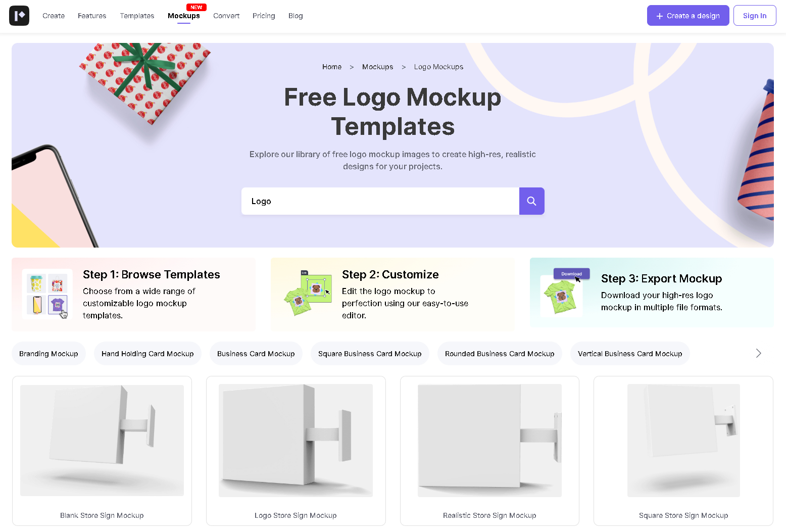This screenshot has height=532, width=786.
Task: Open the Pricing page link
Action: 264,16
